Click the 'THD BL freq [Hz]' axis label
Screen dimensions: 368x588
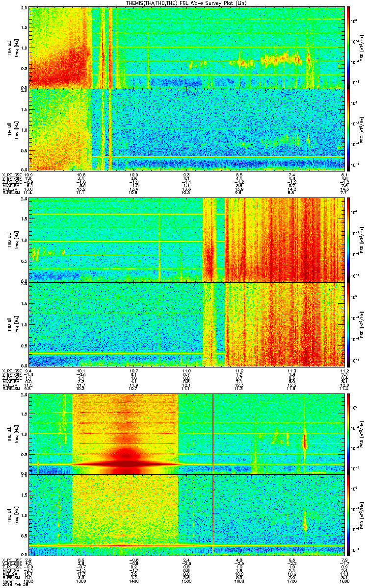12,240
